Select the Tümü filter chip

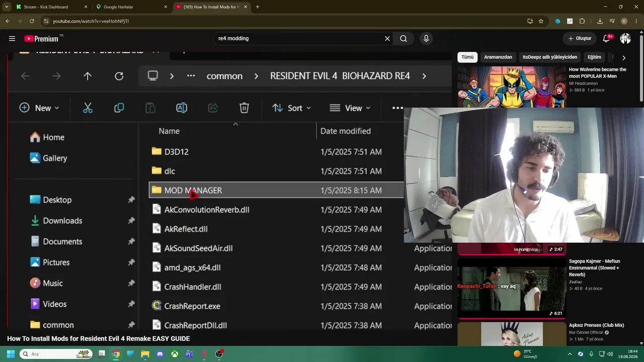[x=467, y=57]
